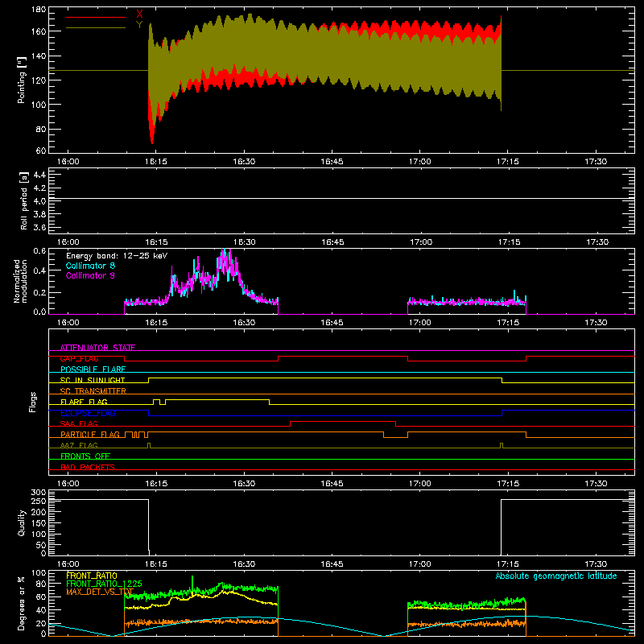This screenshot has width=644, height=644.
Task: Click the POSSIBLE_FLARE flag label
Action: click(93, 369)
